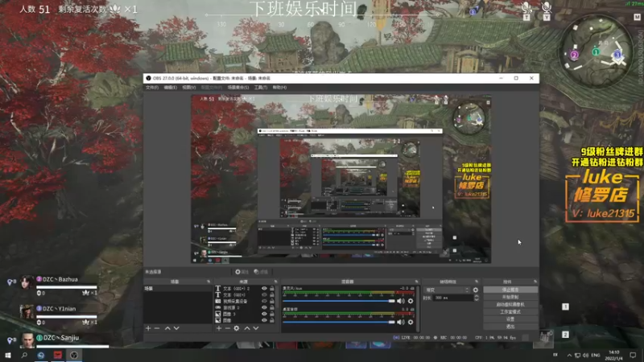Open the 工具(T) menu in OBS
The image size is (644, 362).
[260, 88]
